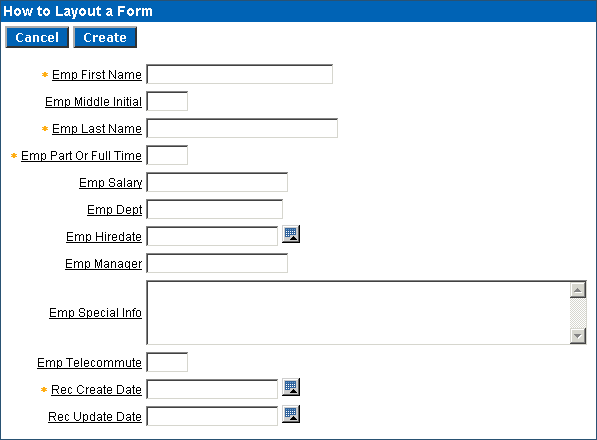Open calendar picker for Rec Update Date
The width and height of the screenshot is (597, 440).
click(x=291, y=414)
